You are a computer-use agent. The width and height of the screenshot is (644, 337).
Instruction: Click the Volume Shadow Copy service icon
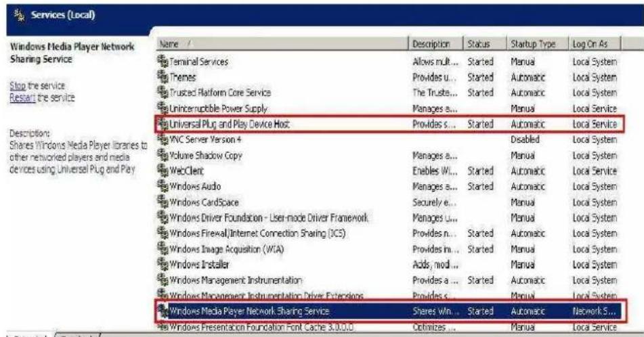pyautogui.click(x=163, y=155)
